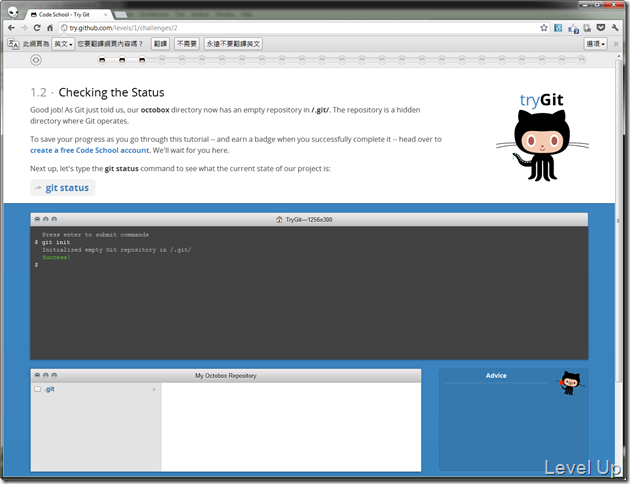This screenshot has height=484, width=630.
Task: Select the third active challenge marker
Action: tap(142, 60)
